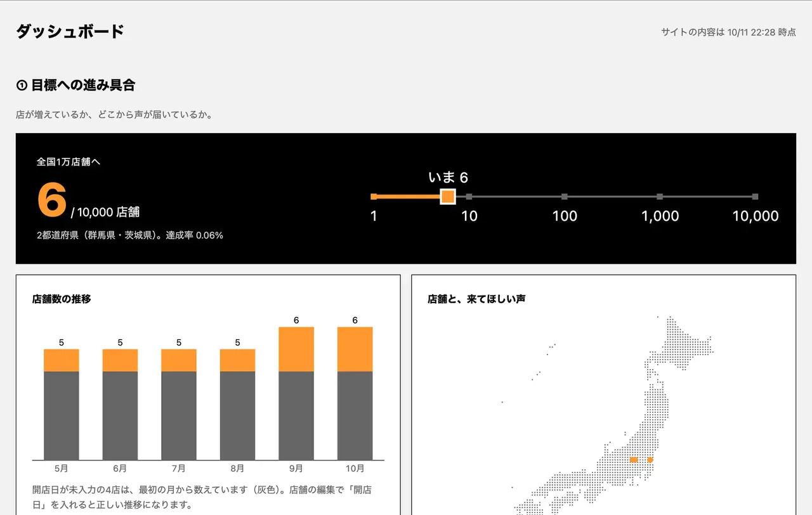This screenshot has width=812, height=515.
Task: Click the "10" scale label on the progress bar
Action: (469, 216)
